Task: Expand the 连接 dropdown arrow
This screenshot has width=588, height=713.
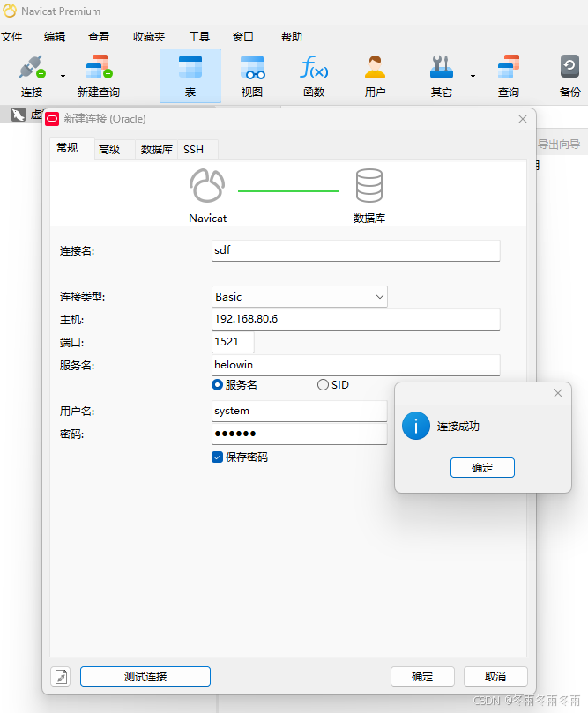Action: coord(63,76)
